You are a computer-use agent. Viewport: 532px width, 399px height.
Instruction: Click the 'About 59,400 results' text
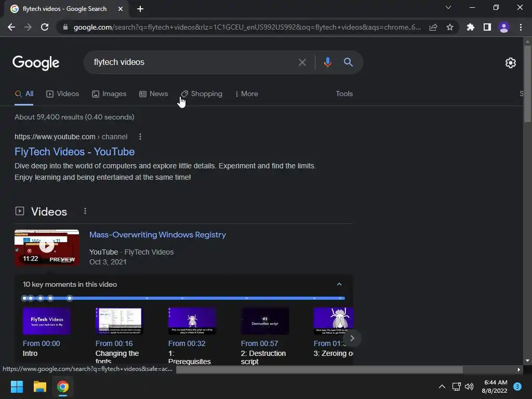coord(74,117)
